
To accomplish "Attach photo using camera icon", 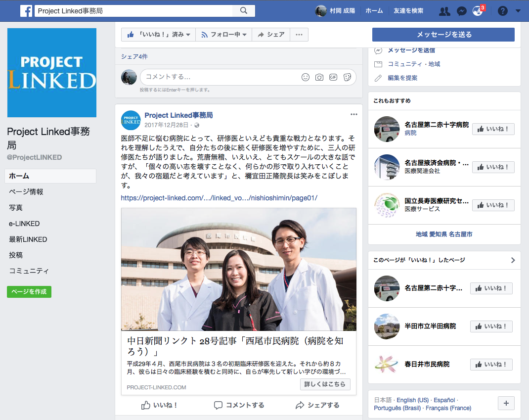I will coord(319,77).
